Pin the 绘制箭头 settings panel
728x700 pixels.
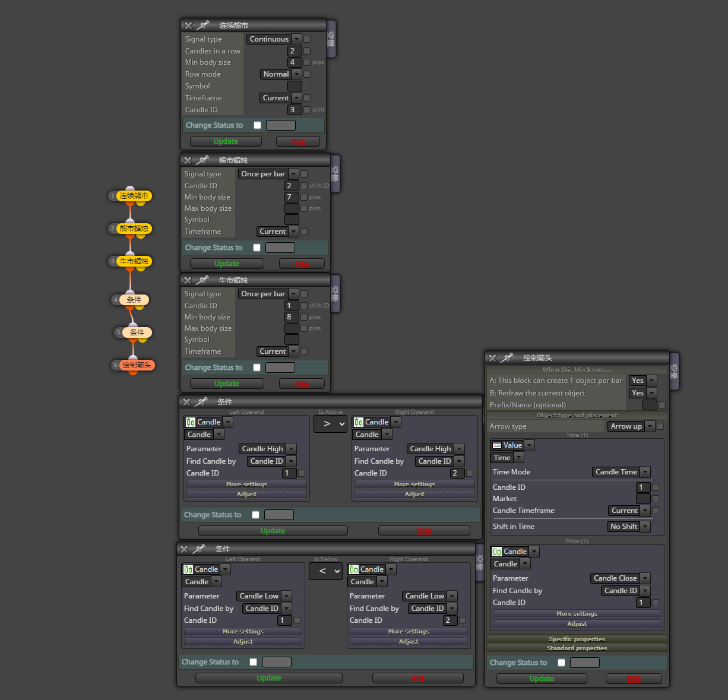pyautogui.click(x=507, y=358)
